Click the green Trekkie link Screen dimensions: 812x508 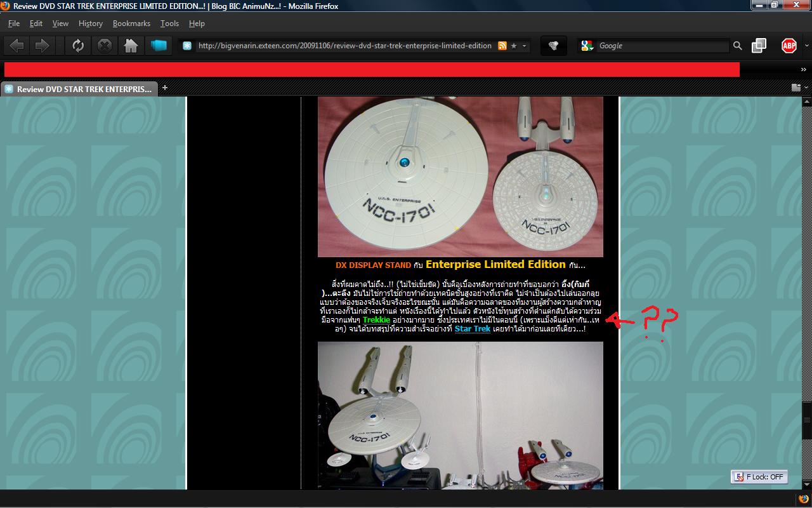(376, 320)
